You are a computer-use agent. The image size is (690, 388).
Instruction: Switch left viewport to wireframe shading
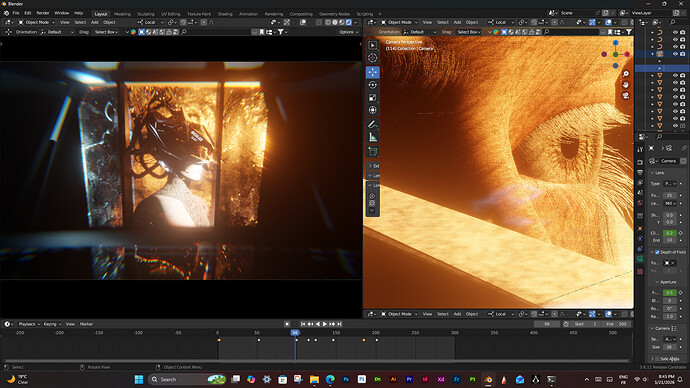click(x=328, y=22)
